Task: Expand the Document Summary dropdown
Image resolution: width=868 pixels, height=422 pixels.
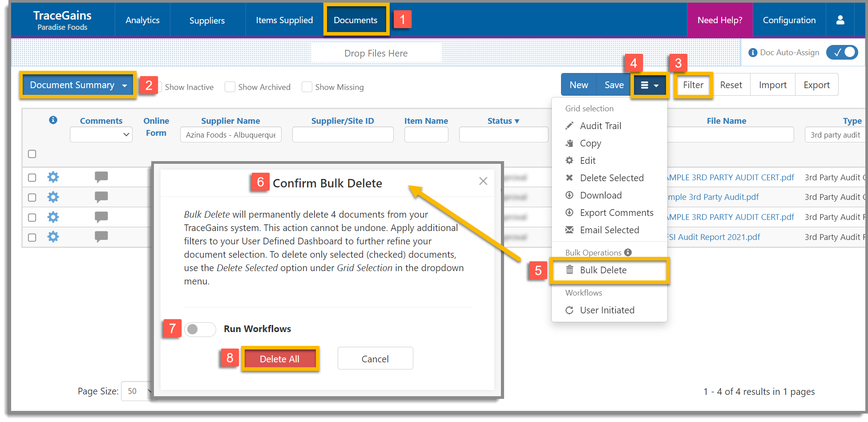Action: tap(78, 85)
